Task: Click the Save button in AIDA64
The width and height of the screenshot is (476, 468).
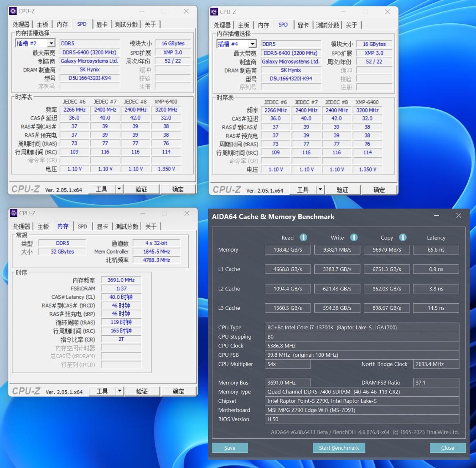Action: point(230,448)
